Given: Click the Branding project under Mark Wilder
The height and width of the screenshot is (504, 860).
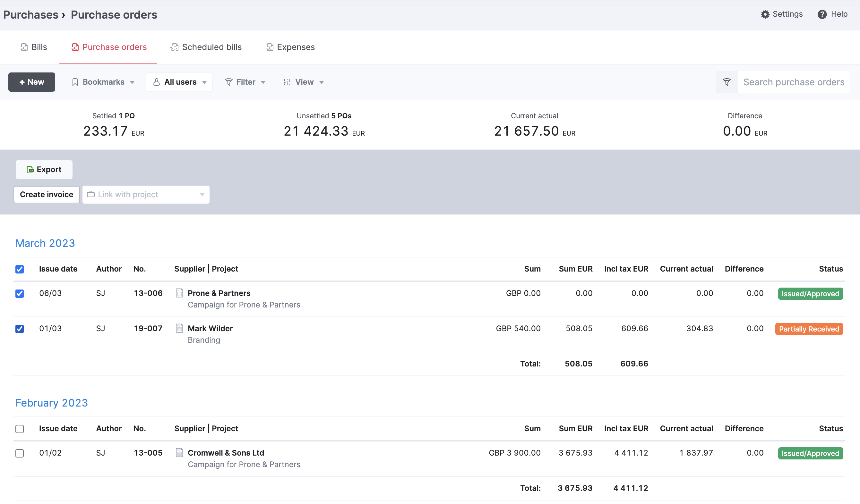Looking at the screenshot, I should coord(204,340).
